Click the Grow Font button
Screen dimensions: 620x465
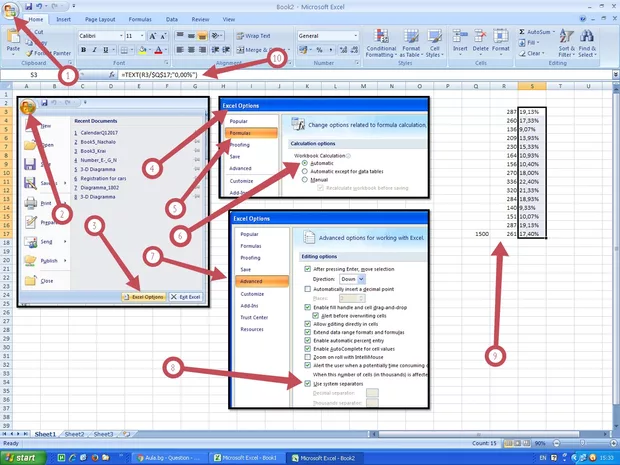tap(153, 36)
